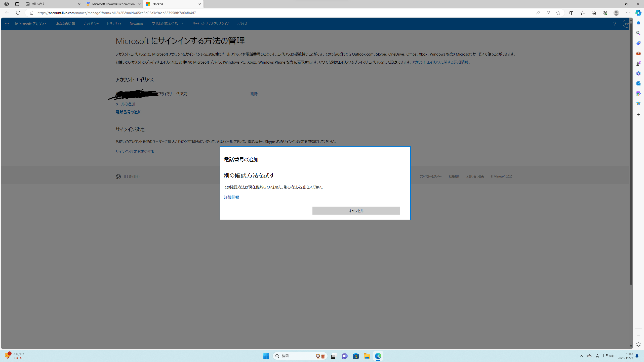Open Edge sidebar settings gear
The width and height of the screenshot is (644, 362).
tap(638, 344)
